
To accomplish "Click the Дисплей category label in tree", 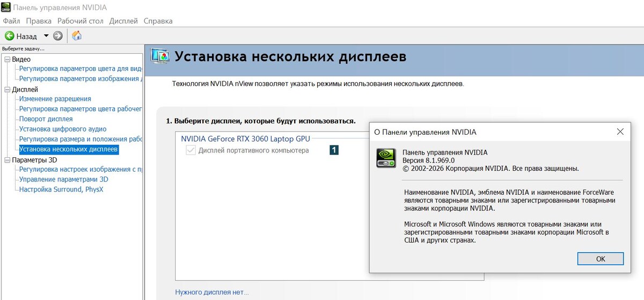I will [25, 90].
